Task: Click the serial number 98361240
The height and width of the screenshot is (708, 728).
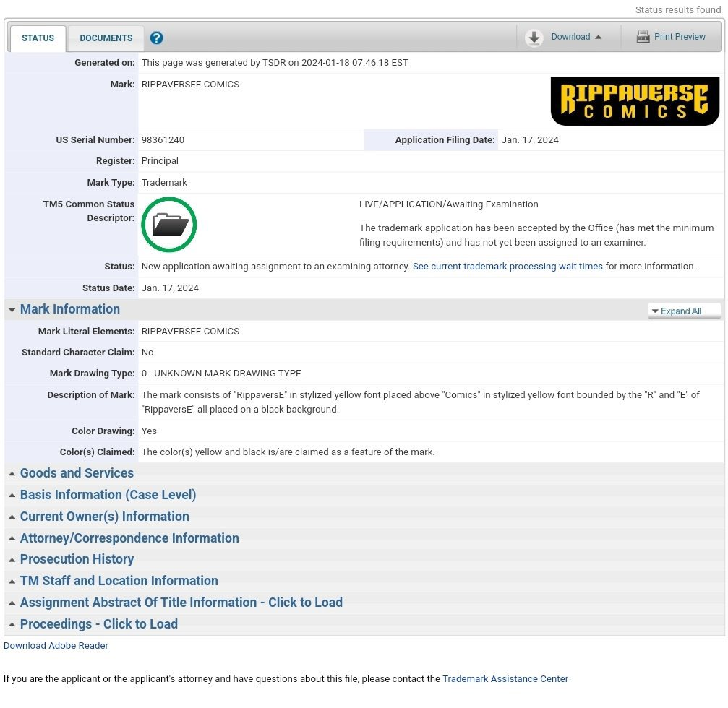Action: pos(163,139)
